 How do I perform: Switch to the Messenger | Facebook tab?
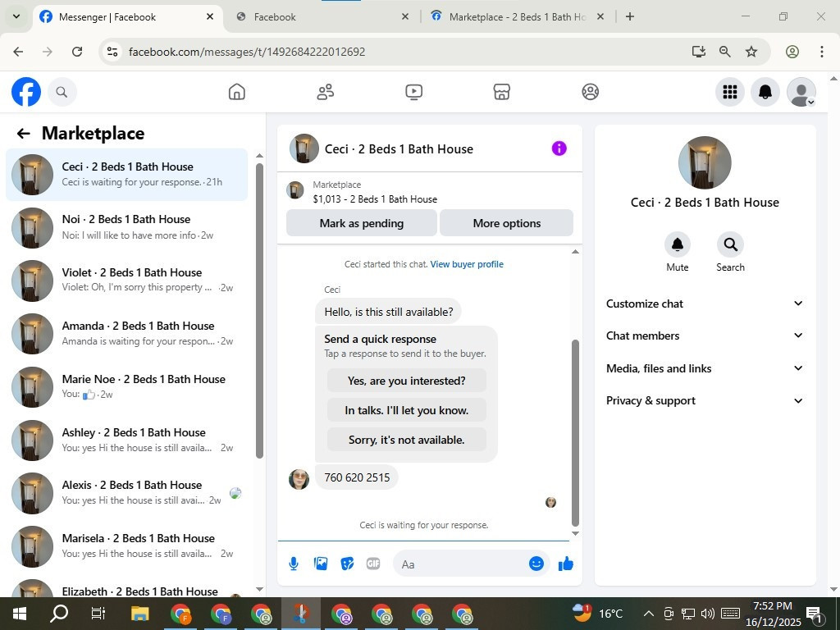(127, 17)
